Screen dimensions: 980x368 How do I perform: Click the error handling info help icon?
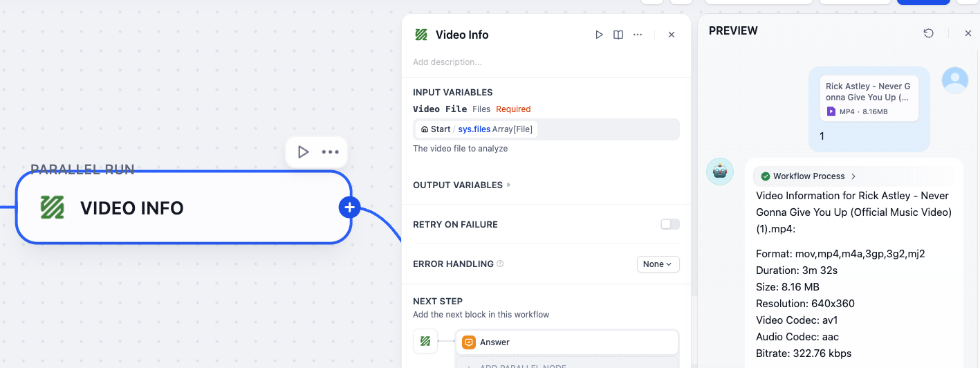(500, 264)
